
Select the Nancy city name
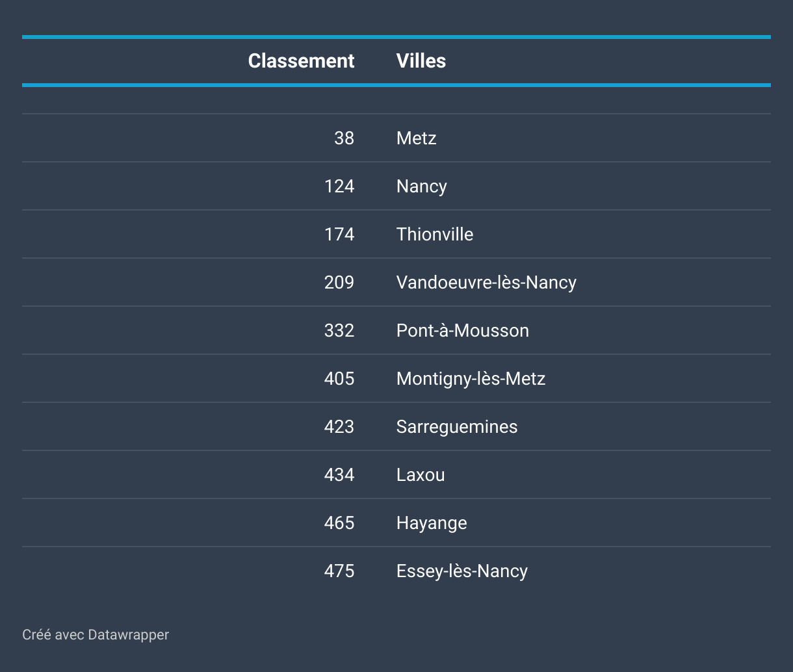click(422, 187)
